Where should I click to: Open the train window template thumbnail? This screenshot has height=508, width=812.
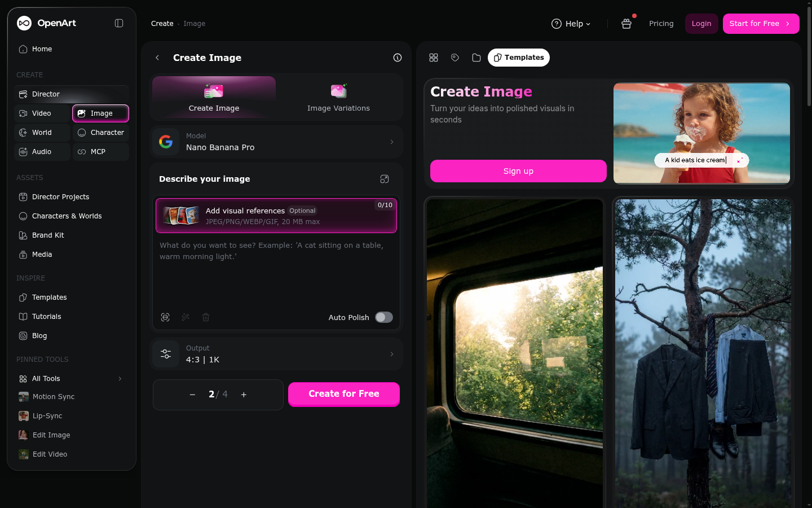(x=515, y=353)
